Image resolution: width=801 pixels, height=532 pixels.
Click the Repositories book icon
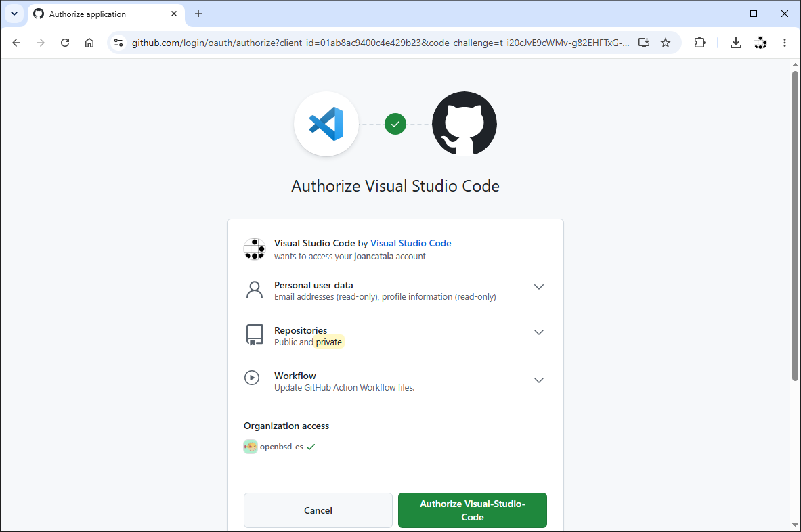click(x=255, y=336)
